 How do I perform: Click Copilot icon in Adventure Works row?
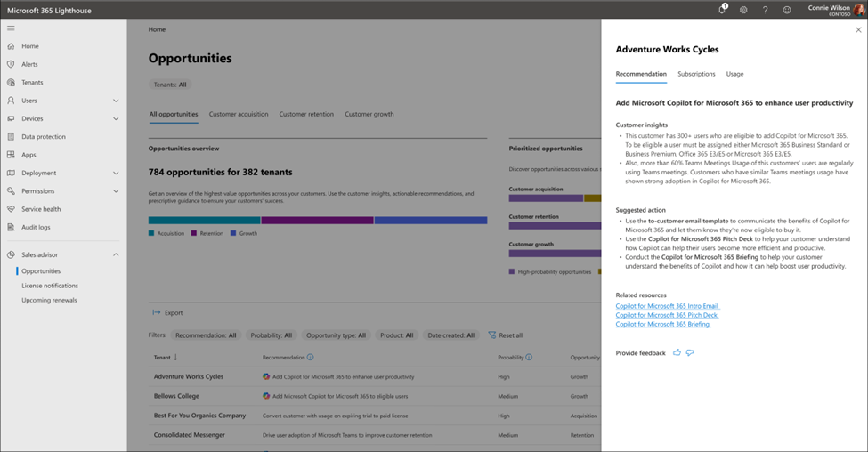click(266, 376)
